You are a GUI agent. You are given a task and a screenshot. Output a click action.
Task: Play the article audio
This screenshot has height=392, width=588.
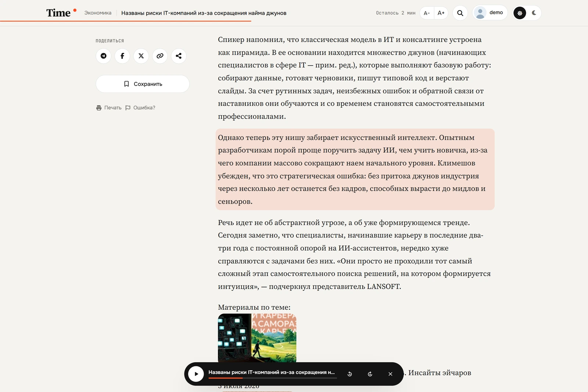(x=196, y=374)
